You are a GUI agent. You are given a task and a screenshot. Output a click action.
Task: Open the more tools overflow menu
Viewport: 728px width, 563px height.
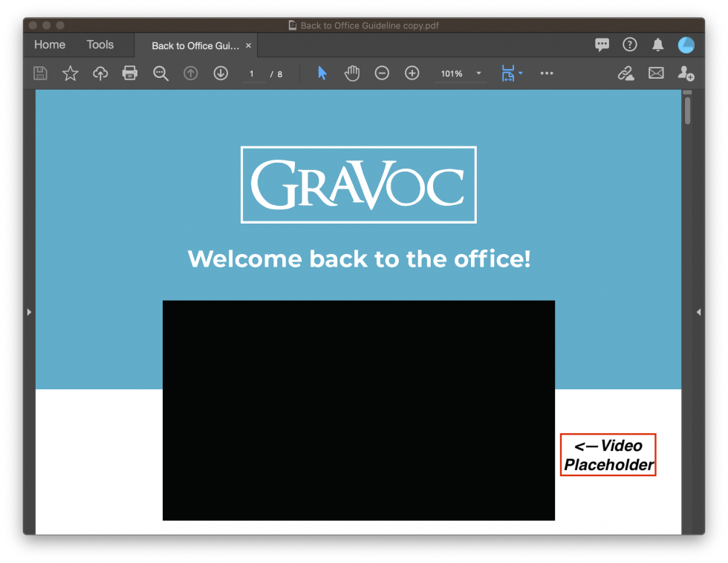[547, 73]
